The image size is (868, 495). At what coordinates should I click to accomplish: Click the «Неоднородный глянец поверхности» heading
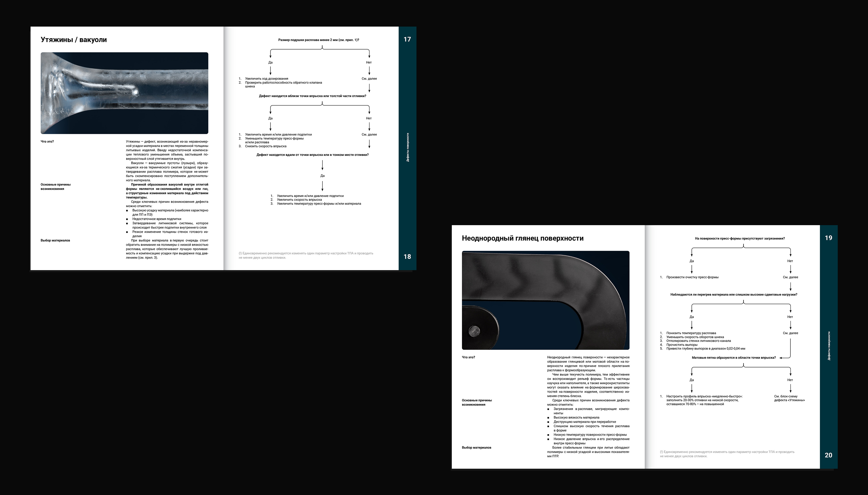click(522, 238)
